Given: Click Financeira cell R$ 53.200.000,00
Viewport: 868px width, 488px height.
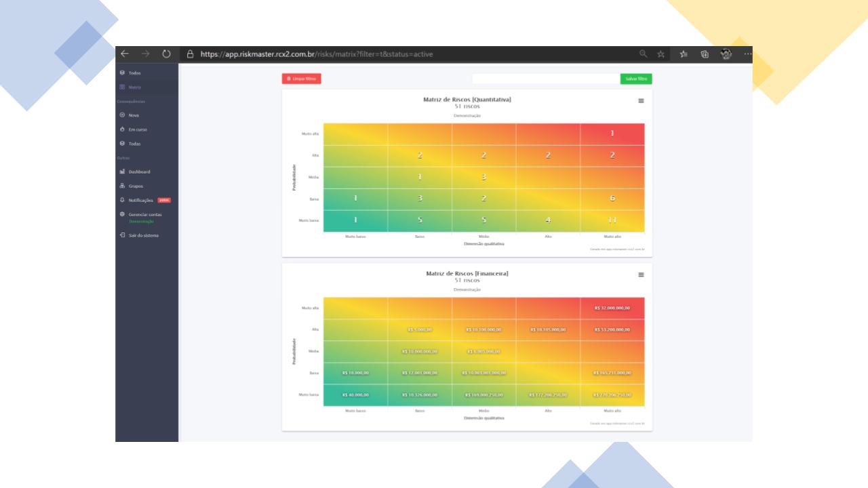Looking at the screenshot, I should tap(612, 329).
